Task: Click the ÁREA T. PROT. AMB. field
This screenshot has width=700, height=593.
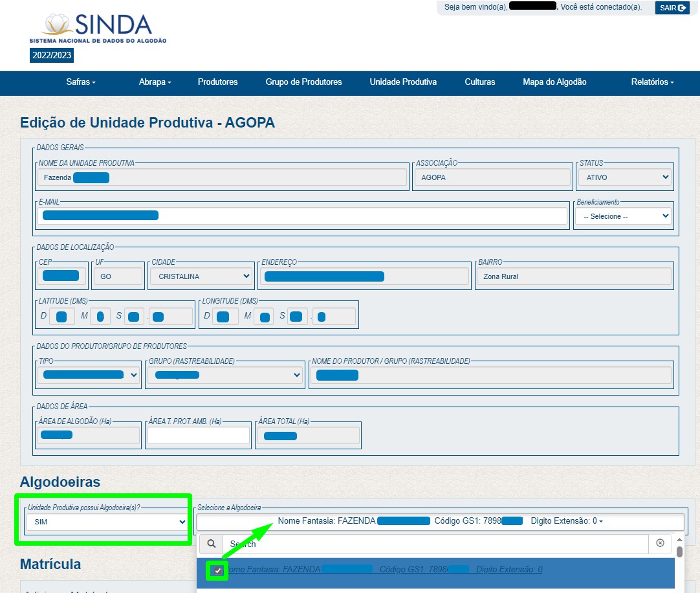Action: point(198,436)
